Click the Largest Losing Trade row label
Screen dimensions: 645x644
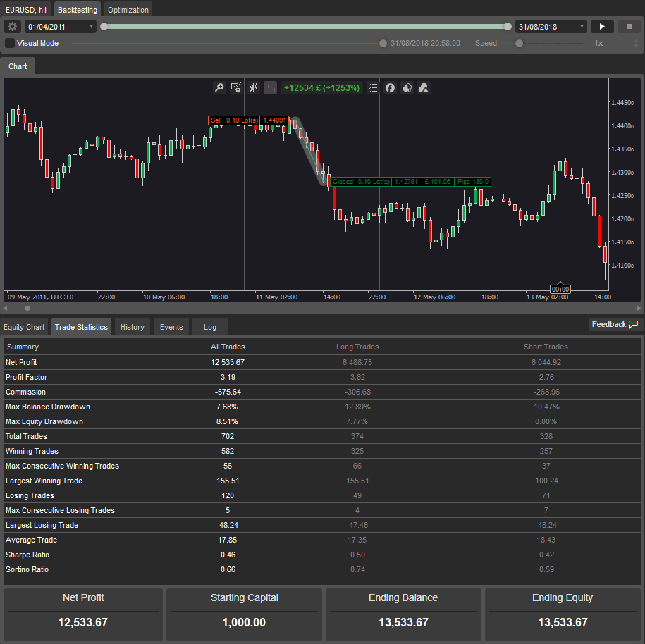(42, 525)
